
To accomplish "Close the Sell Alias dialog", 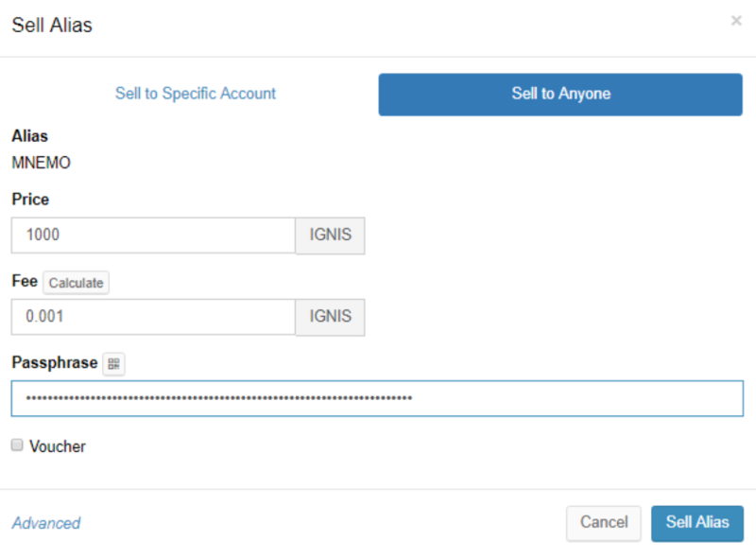I will point(736,21).
